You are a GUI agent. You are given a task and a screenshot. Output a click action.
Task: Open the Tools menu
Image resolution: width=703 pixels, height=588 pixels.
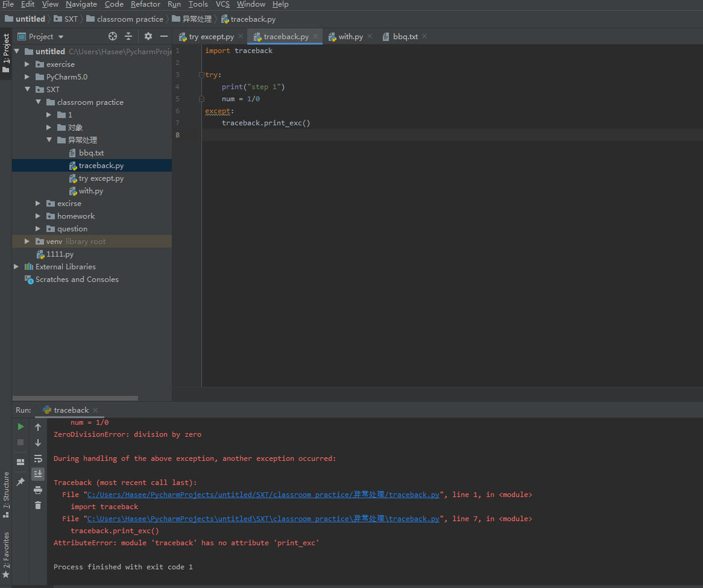tap(198, 4)
